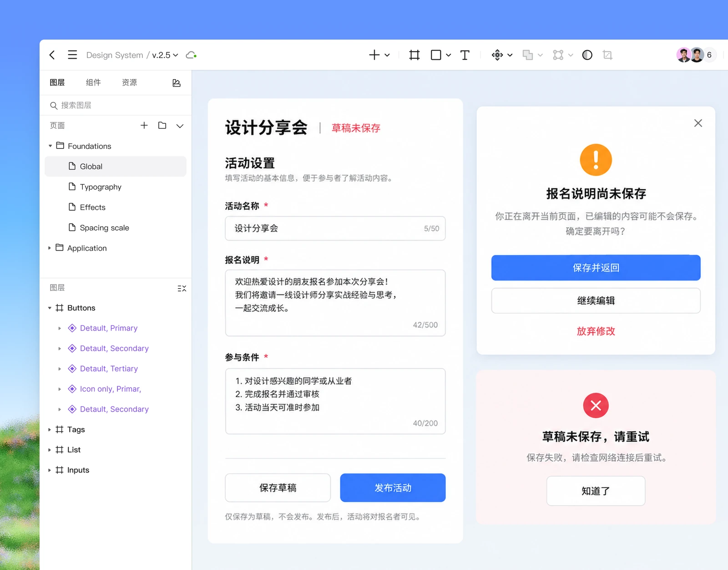Click the boolean operations icon
Viewport: 728px width, 570px height.
(528, 55)
